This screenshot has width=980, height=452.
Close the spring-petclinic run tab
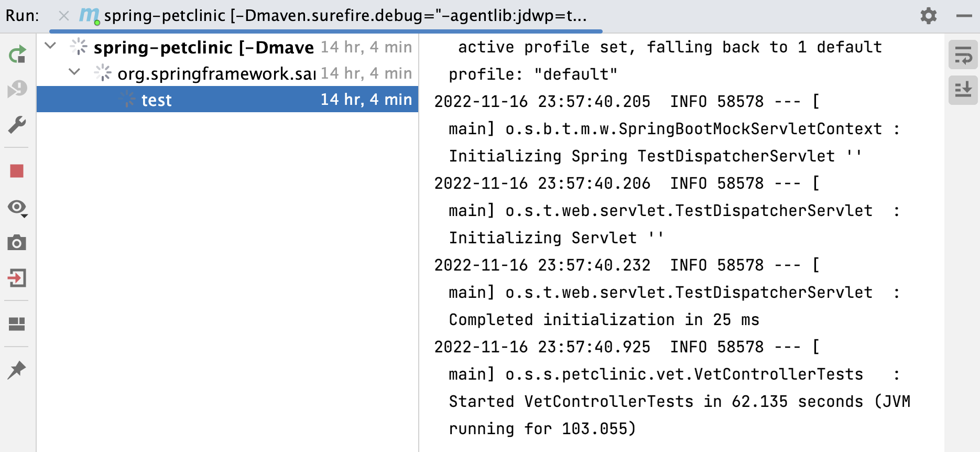tap(64, 16)
